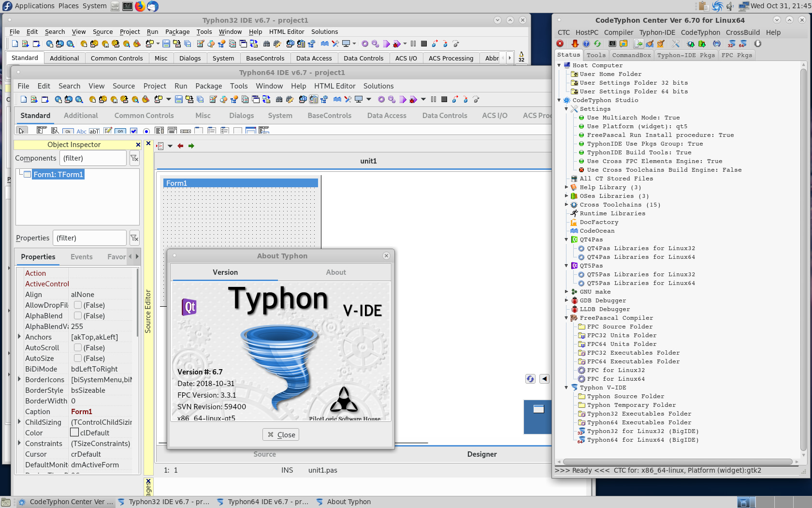Switch to the Typhon-IDE Pkgs tab
812x508 pixels.
pos(685,55)
